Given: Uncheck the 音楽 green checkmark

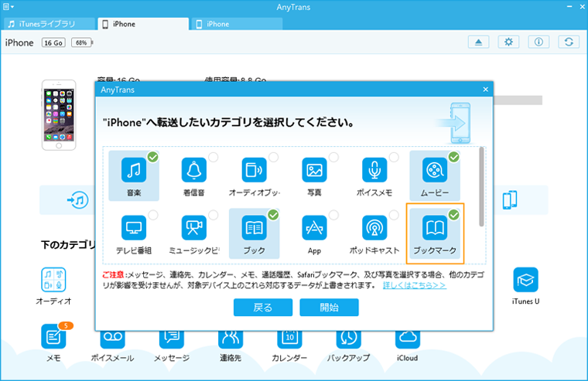Looking at the screenshot, I should pos(152,157).
